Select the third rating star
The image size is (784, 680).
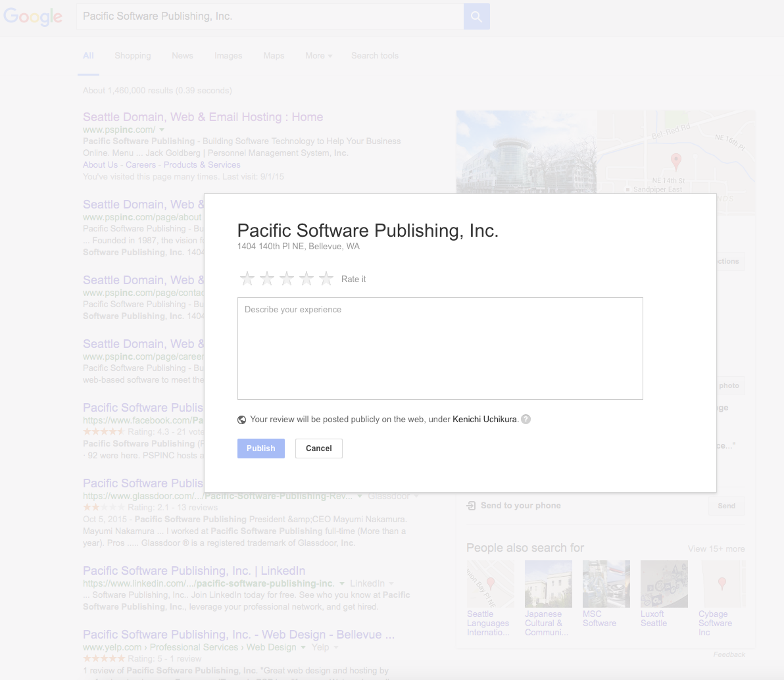[287, 278]
